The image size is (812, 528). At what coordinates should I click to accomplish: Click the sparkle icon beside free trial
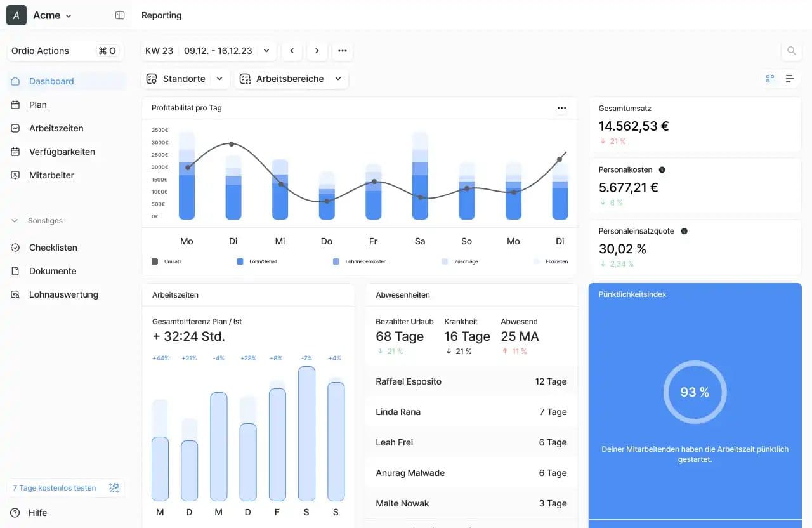(114, 488)
